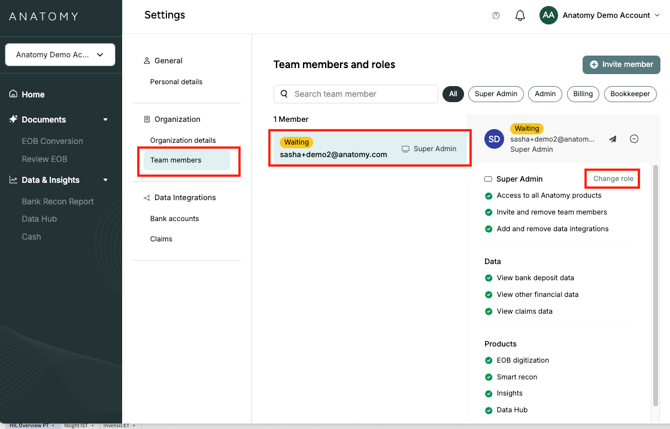
Task: Open Data Hub in sidebar
Action: (x=39, y=219)
